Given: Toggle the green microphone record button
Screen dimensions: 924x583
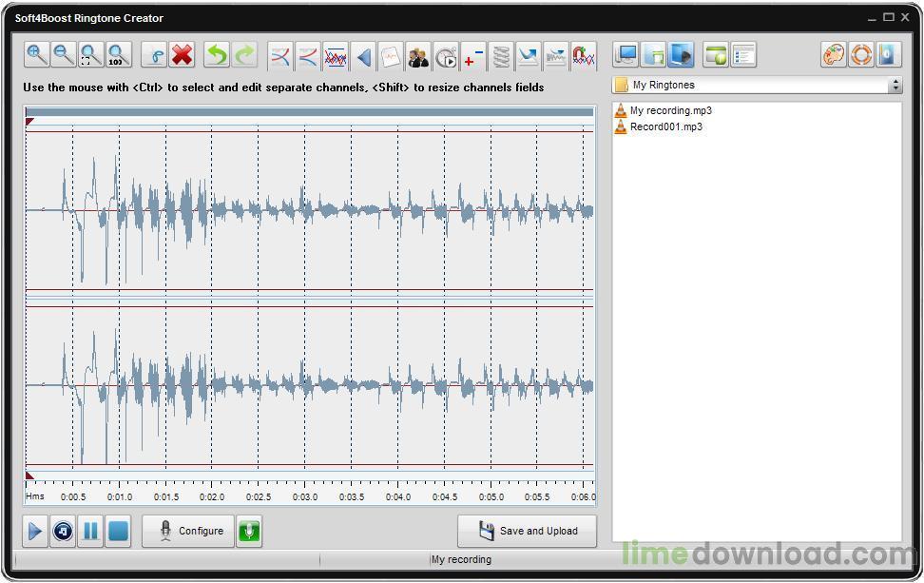Looking at the screenshot, I should pos(249,531).
